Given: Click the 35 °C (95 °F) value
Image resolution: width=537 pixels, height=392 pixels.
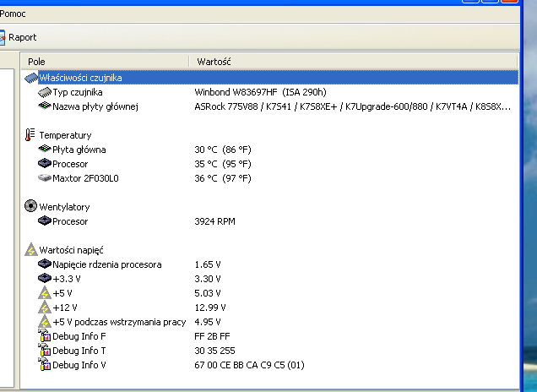Looking at the screenshot, I should point(223,164).
